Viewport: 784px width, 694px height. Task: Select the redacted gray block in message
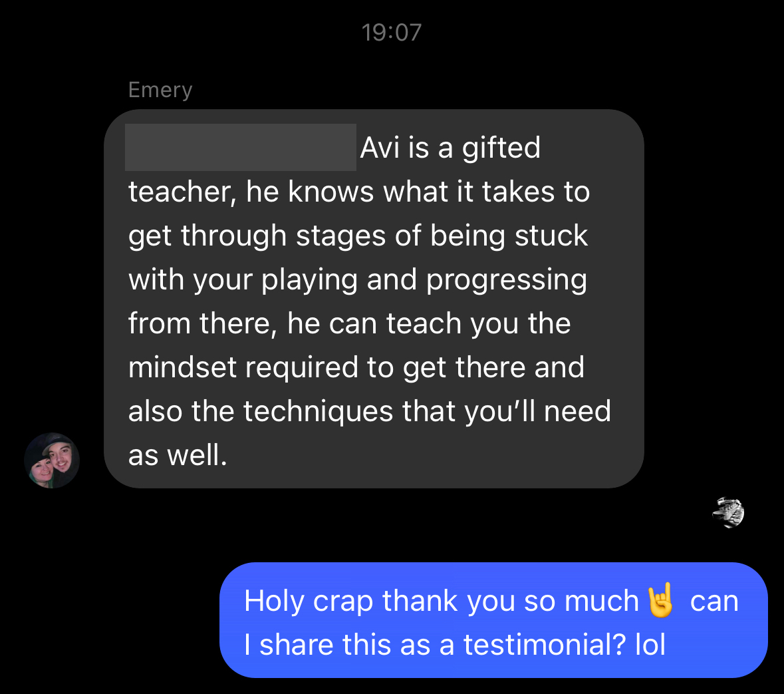(241, 147)
